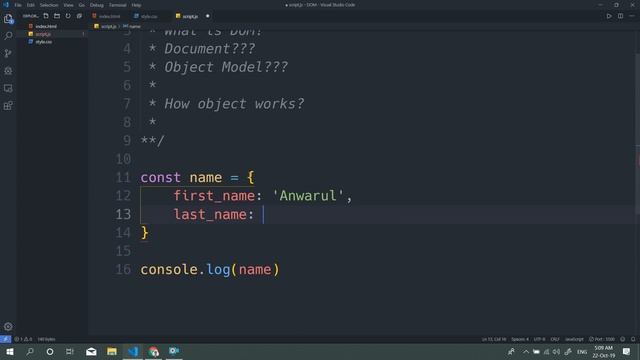Open the Manage gear menu
The width and height of the screenshot is (640, 360).
[x=8, y=327]
